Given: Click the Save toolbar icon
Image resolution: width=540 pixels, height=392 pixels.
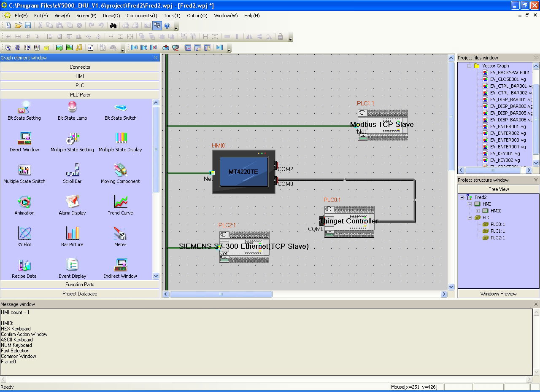Looking at the screenshot, I should (28, 26).
